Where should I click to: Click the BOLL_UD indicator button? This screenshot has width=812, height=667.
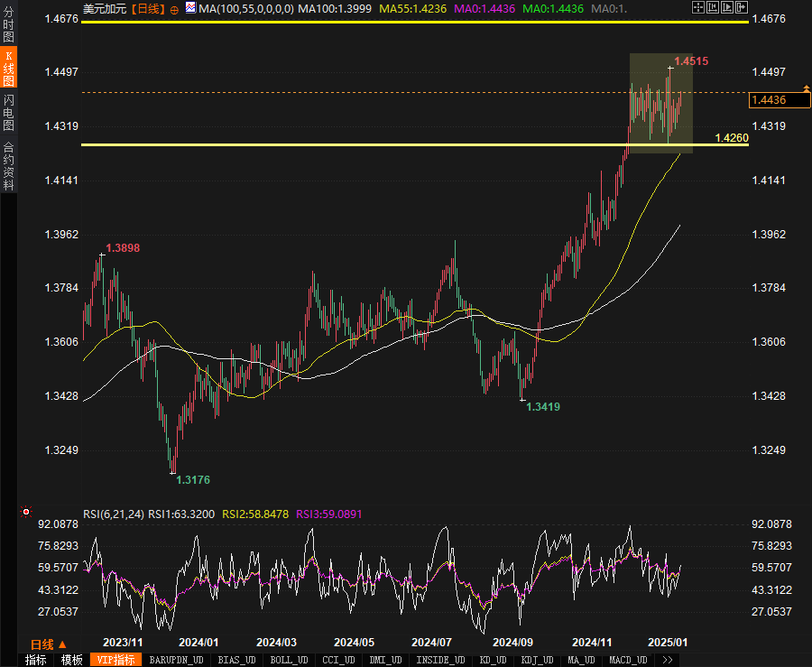(291, 660)
